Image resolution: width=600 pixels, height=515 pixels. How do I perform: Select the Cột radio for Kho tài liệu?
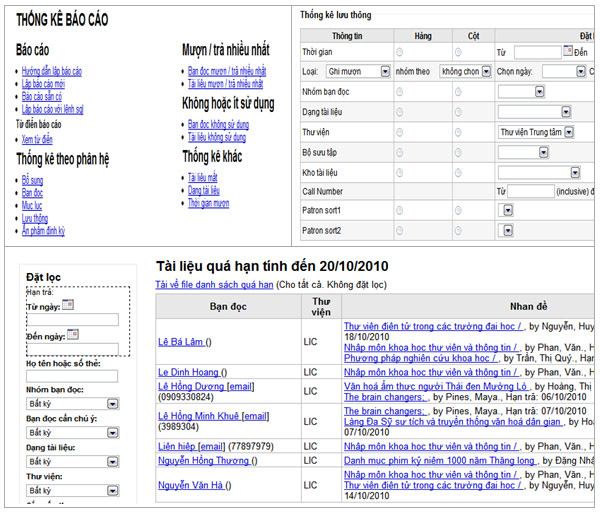tap(460, 171)
